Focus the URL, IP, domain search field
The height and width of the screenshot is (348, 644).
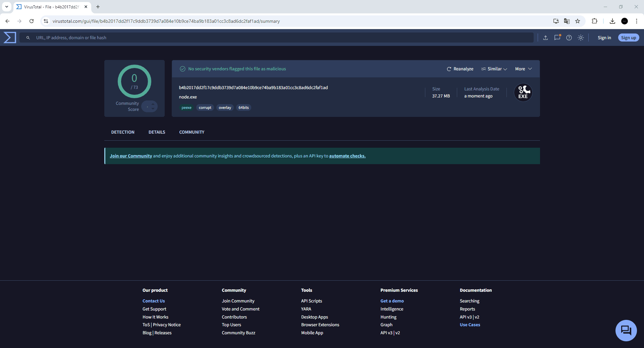tap(276, 38)
